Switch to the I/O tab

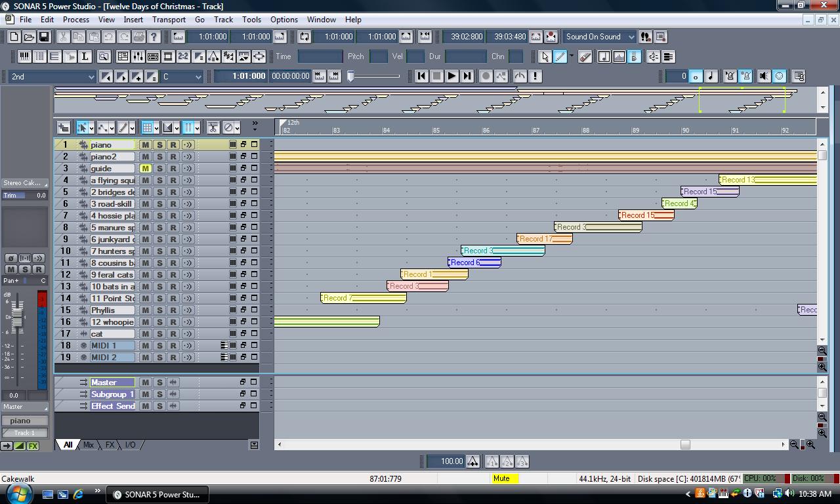point(130,445)
